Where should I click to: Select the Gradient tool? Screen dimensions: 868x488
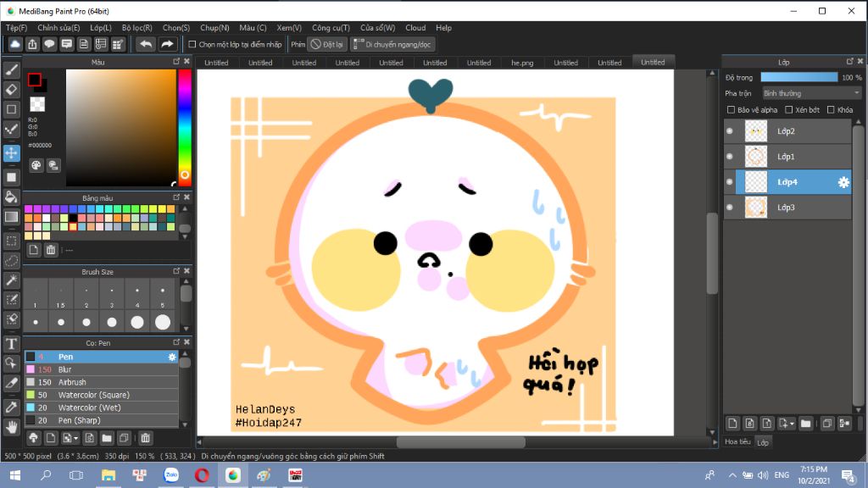pyautogui.click(x=12, y=217)
